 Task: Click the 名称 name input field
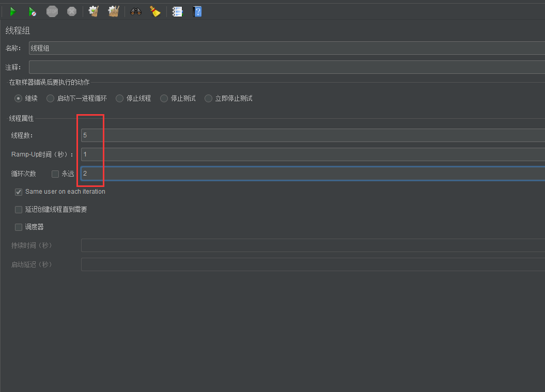(287, 49)
